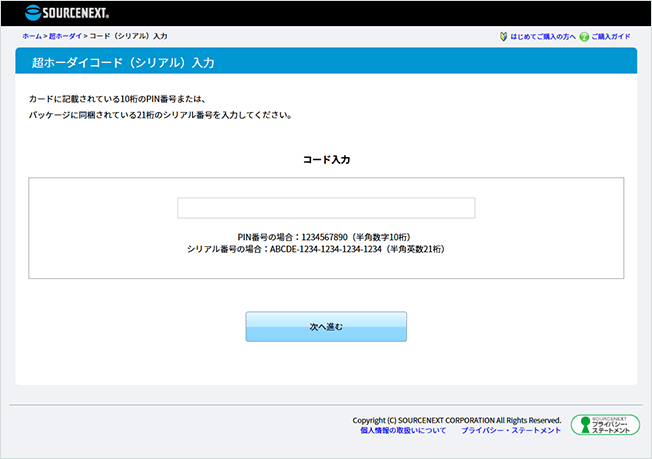Click the copyright notice text

click(457, 420)
